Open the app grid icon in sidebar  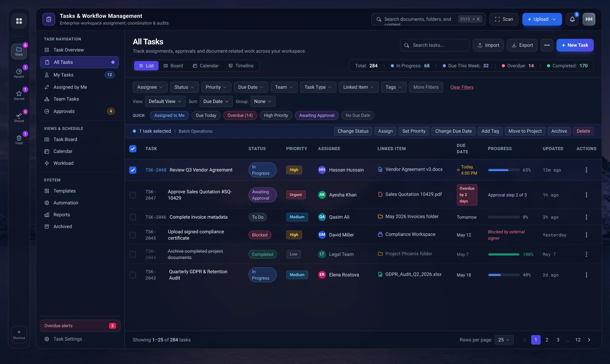tap(19, 21)
